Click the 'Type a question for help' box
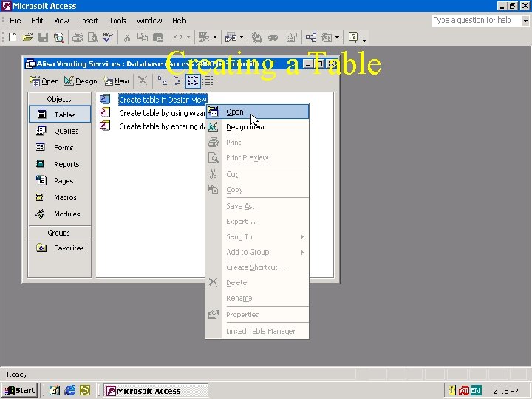Screen dimensions: 532x399 (477, 21)
